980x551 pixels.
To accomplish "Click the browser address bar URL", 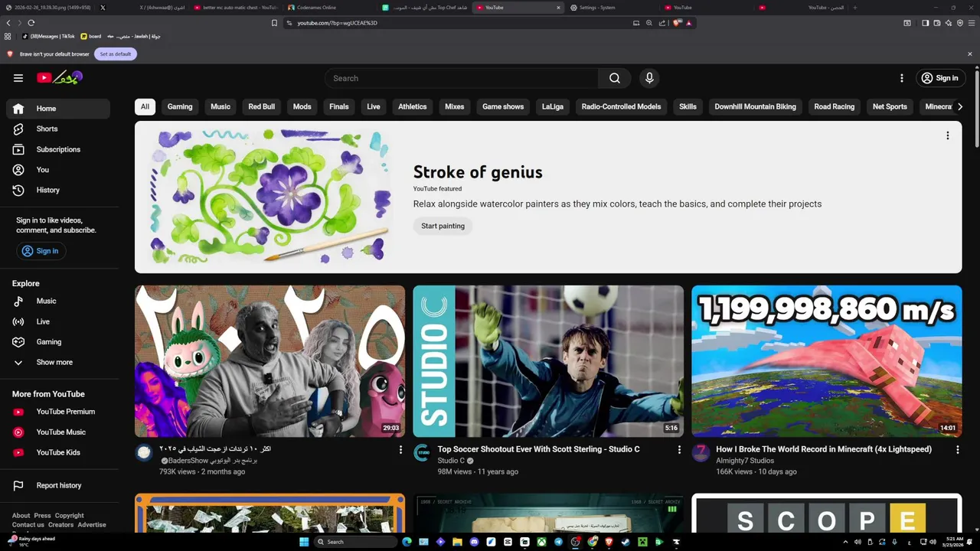I will 338,23.
